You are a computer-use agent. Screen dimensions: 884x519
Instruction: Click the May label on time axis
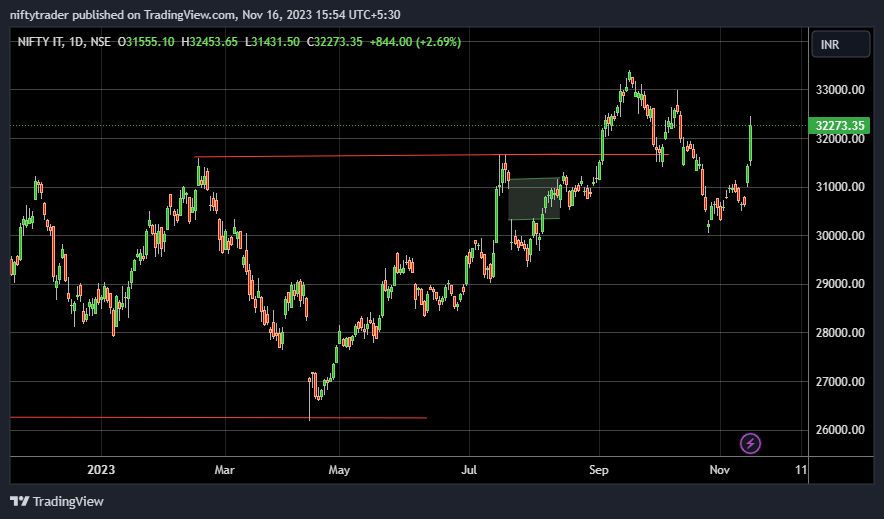[339, 469]
